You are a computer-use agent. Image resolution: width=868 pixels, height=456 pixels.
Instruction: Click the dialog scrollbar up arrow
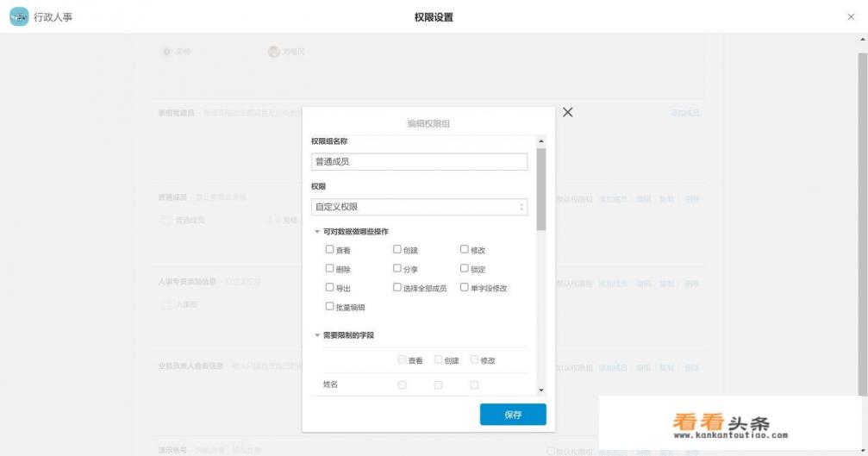pos(541,141)
